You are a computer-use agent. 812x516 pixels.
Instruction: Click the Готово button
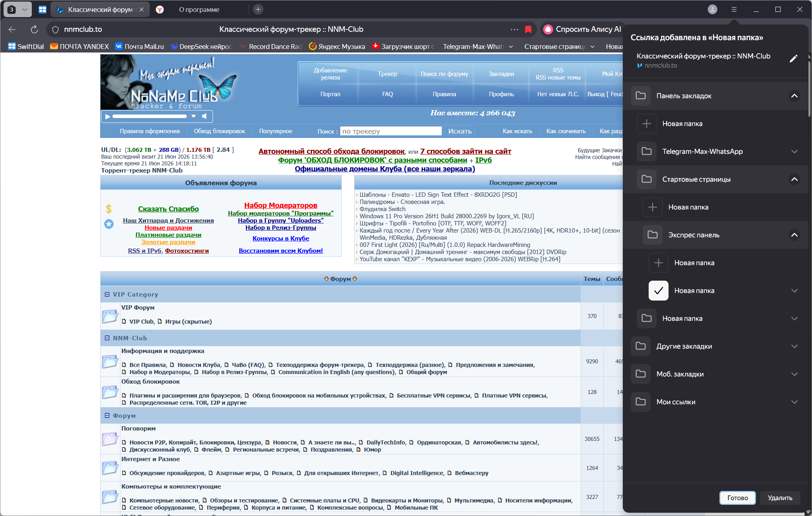click(x=737, y=498)
